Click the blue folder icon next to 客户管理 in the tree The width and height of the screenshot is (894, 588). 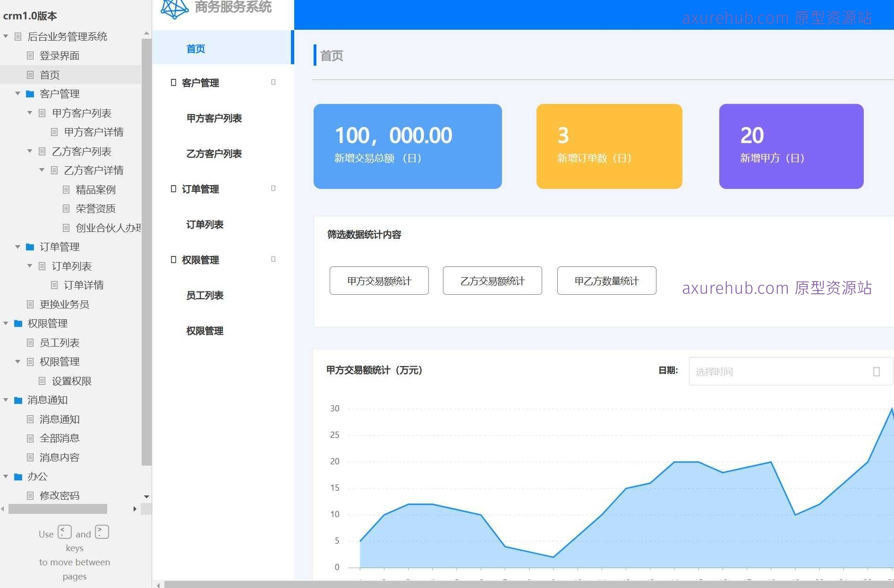click(30, 94)
